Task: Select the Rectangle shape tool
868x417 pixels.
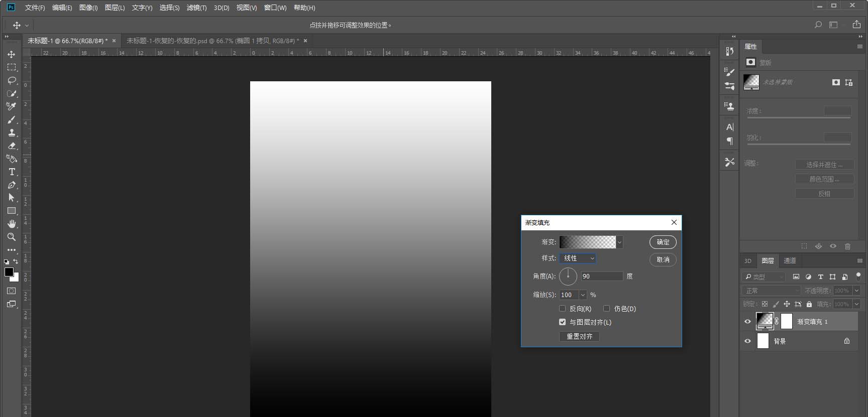Action: tap(12, 211)
